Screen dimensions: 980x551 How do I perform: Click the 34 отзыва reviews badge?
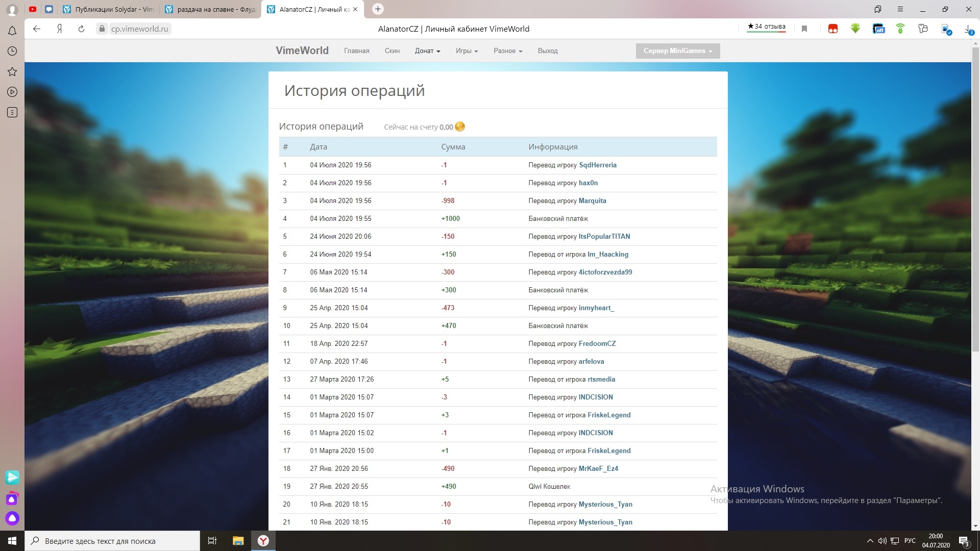[766, 27]
